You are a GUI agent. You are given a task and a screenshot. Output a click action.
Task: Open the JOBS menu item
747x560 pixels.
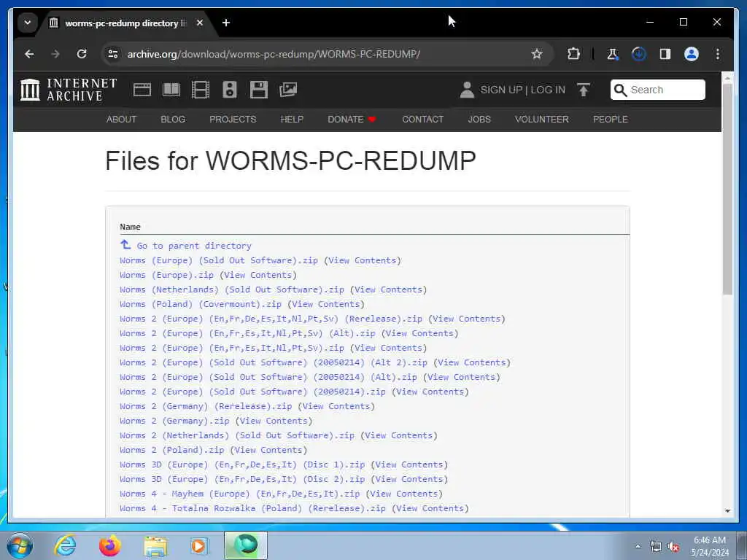(479, 119)
